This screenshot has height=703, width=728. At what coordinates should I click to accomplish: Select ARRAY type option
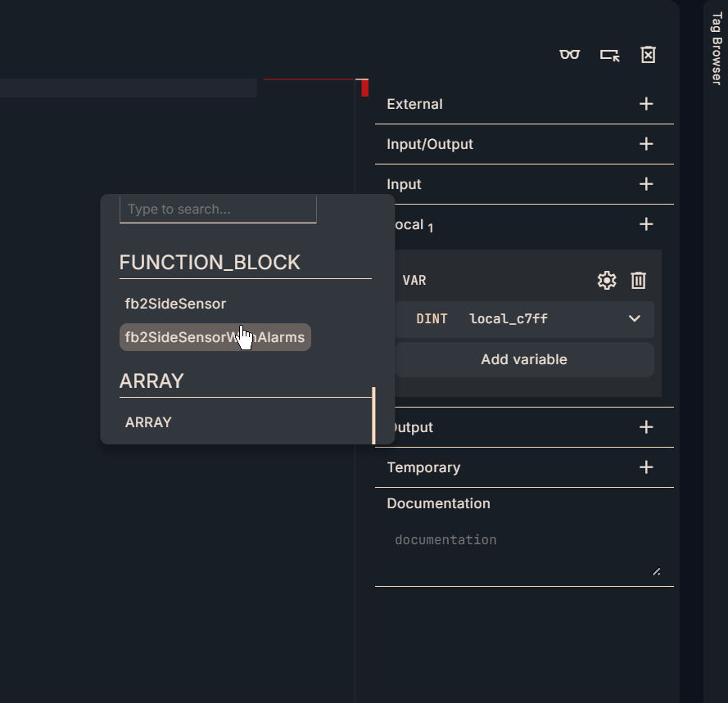coord(148,422)
